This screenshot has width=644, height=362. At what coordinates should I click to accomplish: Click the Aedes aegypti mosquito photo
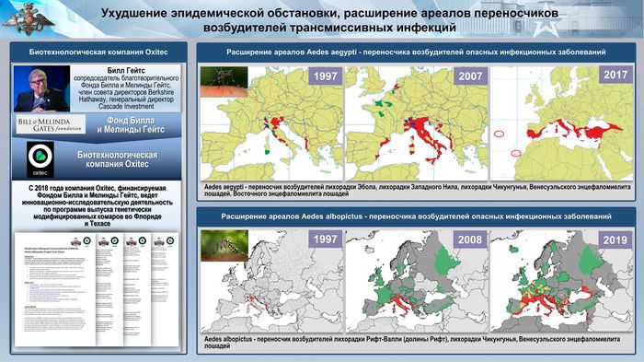click(x=224, y=81)
